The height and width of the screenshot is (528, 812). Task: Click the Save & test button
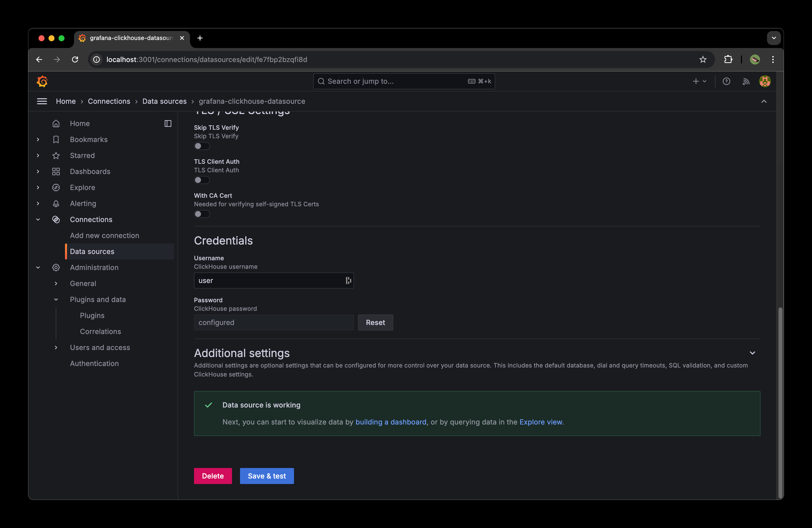tap(267, 476)
